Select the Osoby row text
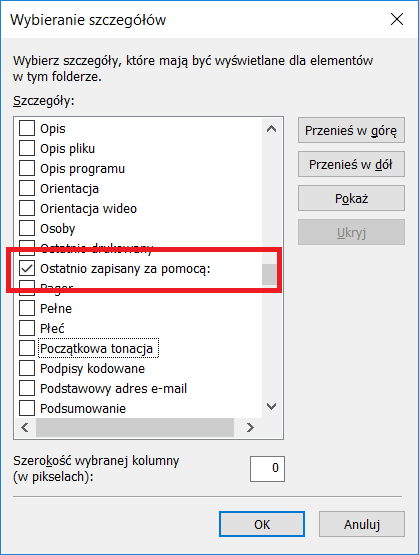The height and width of the screenshot is (555, 419). 58,229
